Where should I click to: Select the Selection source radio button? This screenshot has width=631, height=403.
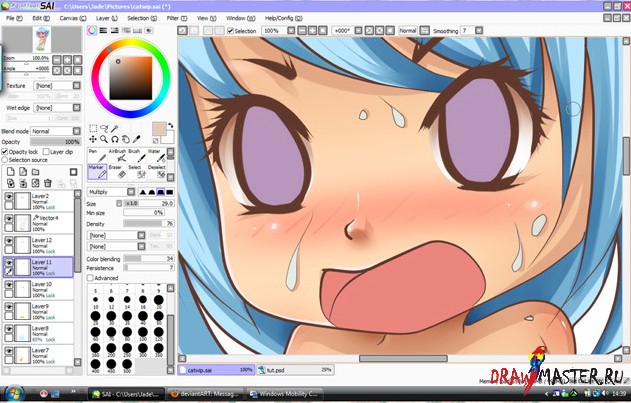tap(5, 160)
